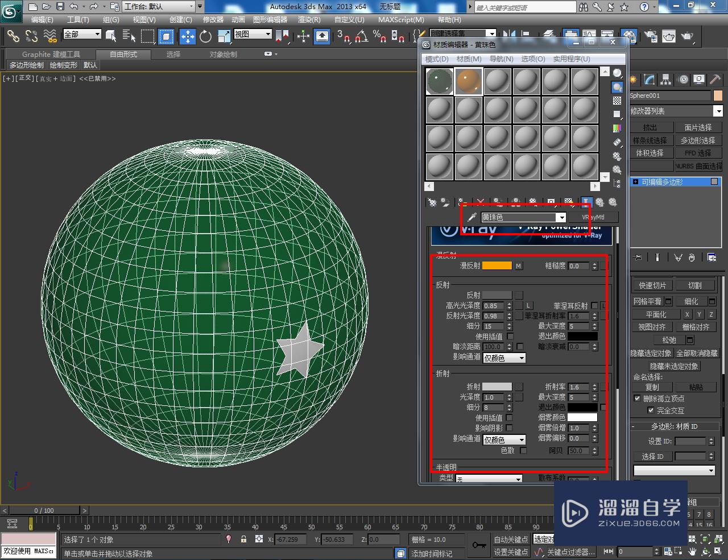Select the Move transform tool
Viewport: 728px width, 560px height.
[187, 37]
